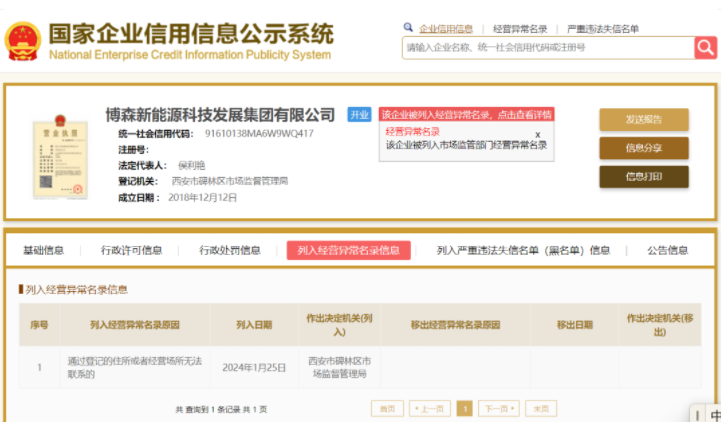
Task: Click the red 该企业被列入经营异常名录 alert banner
Action: click(466, 114)
